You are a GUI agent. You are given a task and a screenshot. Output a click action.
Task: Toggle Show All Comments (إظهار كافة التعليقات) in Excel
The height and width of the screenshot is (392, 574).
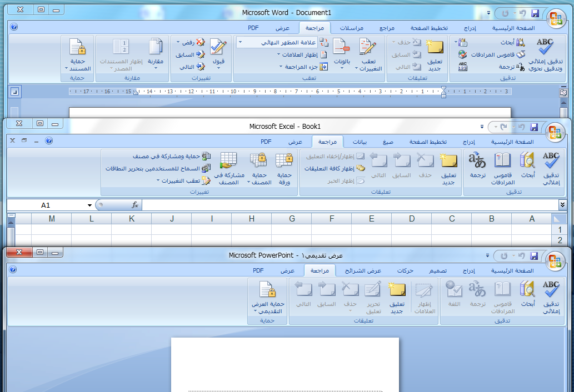tap(335, 169)
